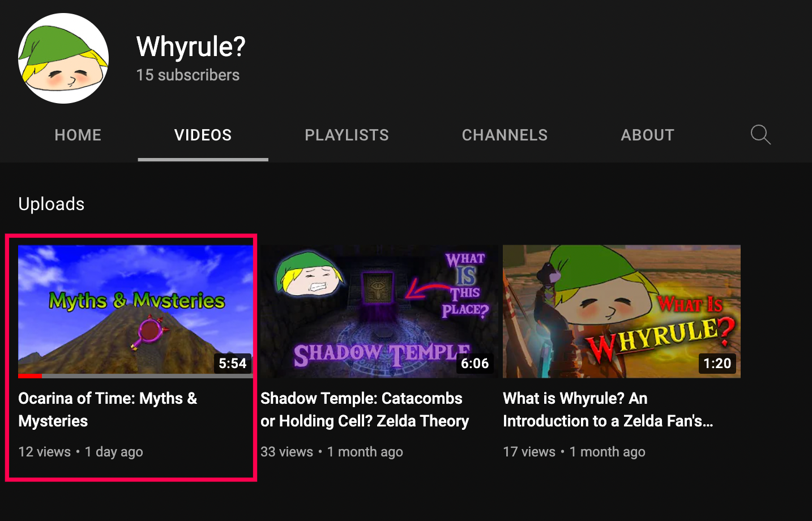This screenshot has width=812, height=521.
Task: Click the Uploads section heading
Action: click(52, 204)
